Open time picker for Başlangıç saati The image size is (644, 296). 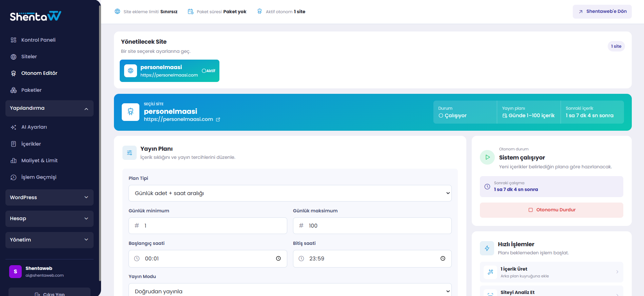point(278,258)
